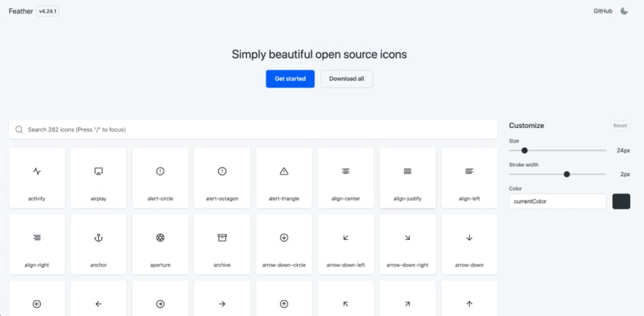Viewport: 644px width, 316px height.
Task: Focus the Search 282 icons field
Action: tap(253, 129)
